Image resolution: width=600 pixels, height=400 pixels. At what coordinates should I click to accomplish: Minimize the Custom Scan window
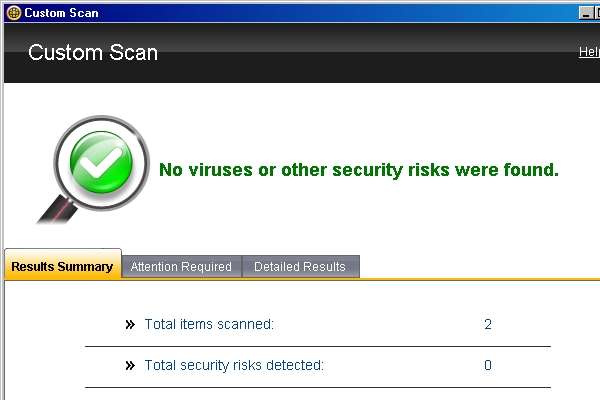pyautogui.click(x=585, y=13)
